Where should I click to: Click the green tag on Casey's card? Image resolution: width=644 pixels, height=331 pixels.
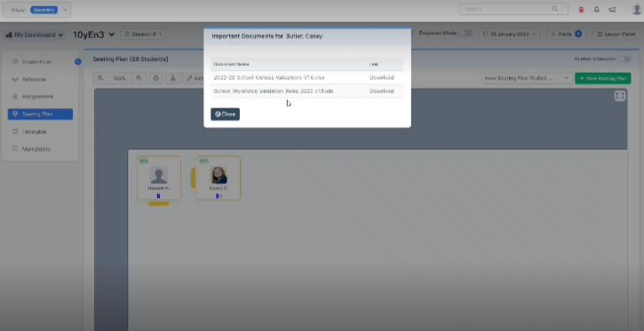pyautogui.click(x=203, y=161)
